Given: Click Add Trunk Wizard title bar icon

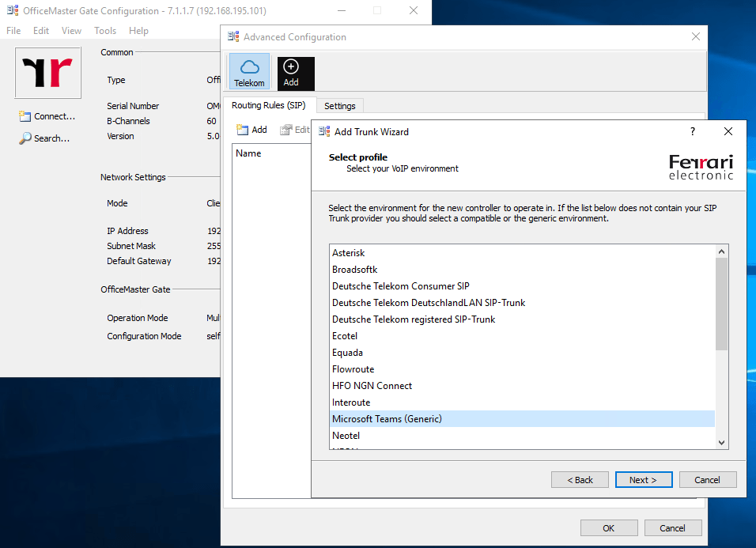Looking at the screenshot, I should point(324,131).
